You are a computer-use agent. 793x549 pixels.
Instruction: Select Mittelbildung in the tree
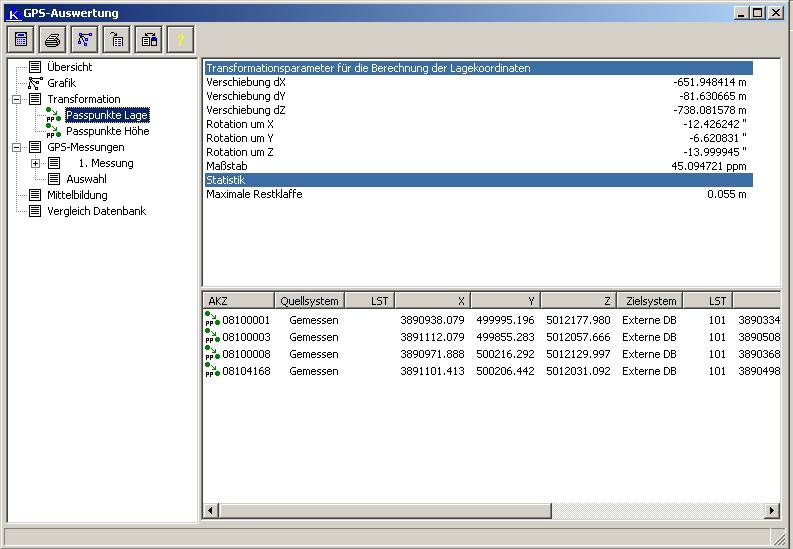(x=77, y=195)
